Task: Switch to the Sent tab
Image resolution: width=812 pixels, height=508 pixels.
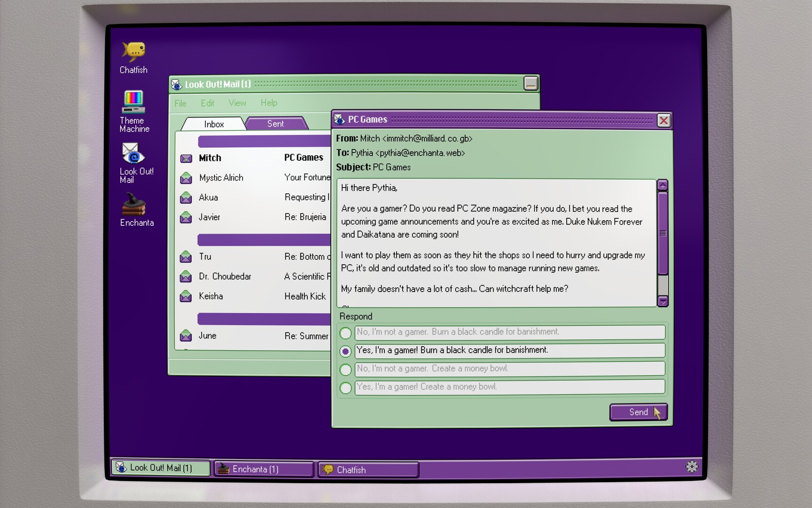Action: tap(276, 123)
